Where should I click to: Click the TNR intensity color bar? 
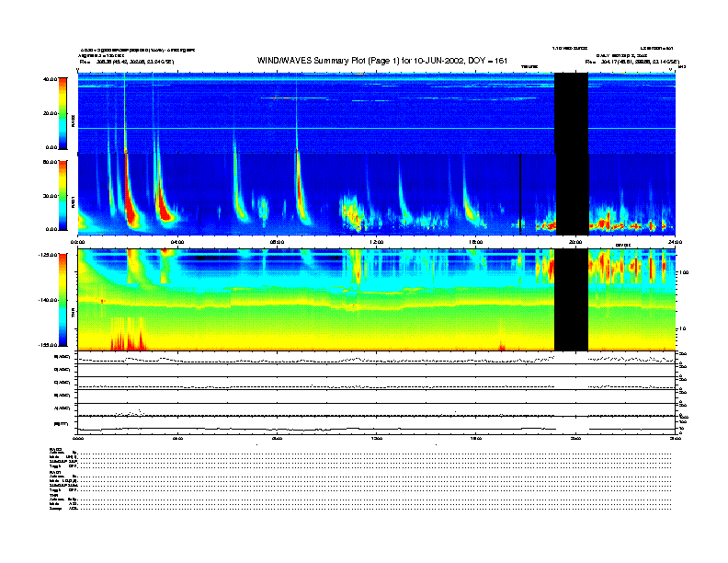pyautogui.click(x=63, y=300)
